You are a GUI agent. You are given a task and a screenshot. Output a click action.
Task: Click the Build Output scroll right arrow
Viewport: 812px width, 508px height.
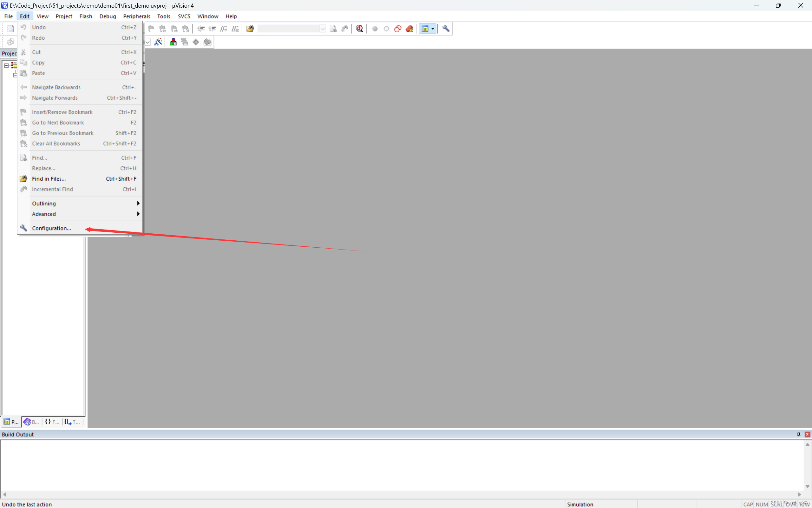[x=800, y=495]
